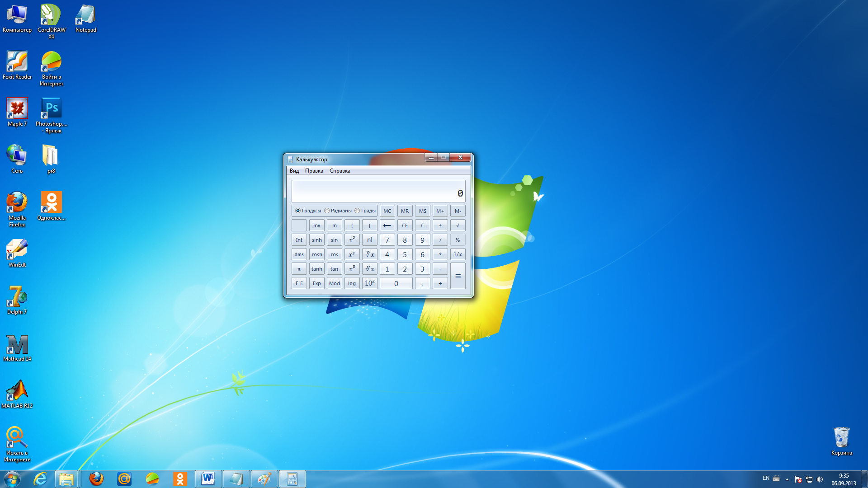This screenshot has width=868, height=488.
Task: Select the Сеть desktop icon
Action: pos(17,160)
